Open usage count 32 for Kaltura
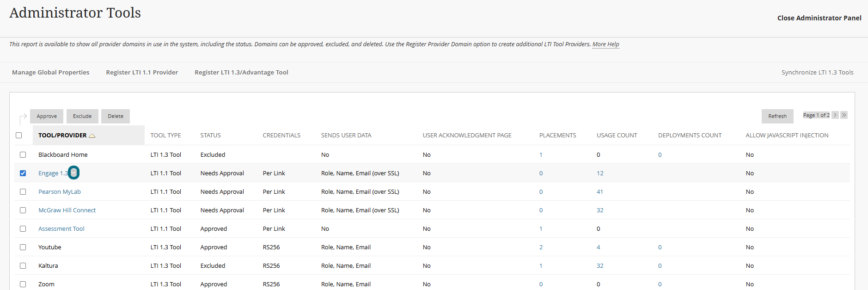 pyautogui.click(x=600, y=265)
